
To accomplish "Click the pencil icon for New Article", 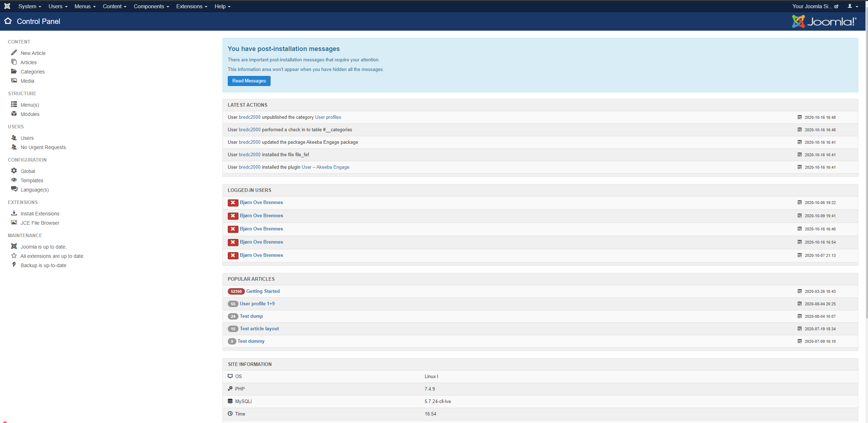I will click(x=14, y=52).
